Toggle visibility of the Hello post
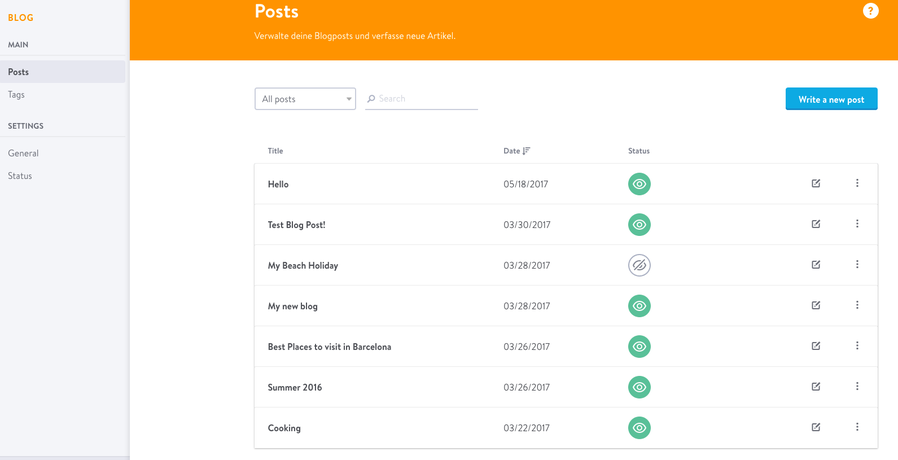This screenshot has height=460, width=898. point(639,184)
